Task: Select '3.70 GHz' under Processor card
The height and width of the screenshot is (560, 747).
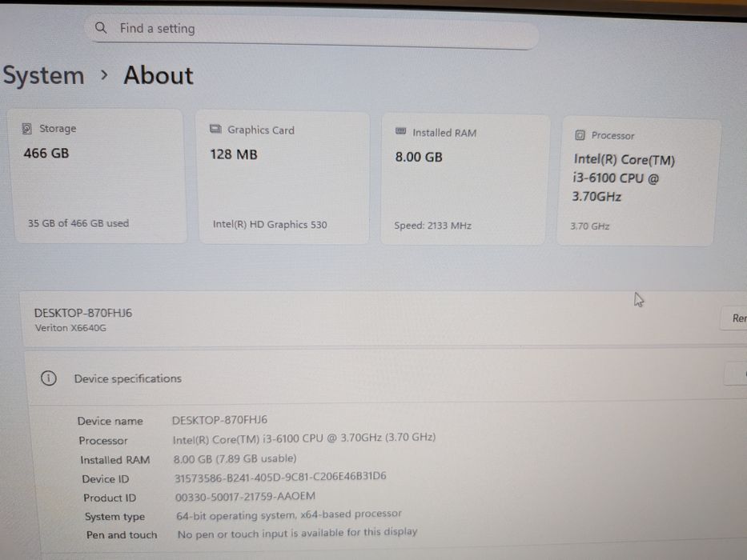Action: 590,226
